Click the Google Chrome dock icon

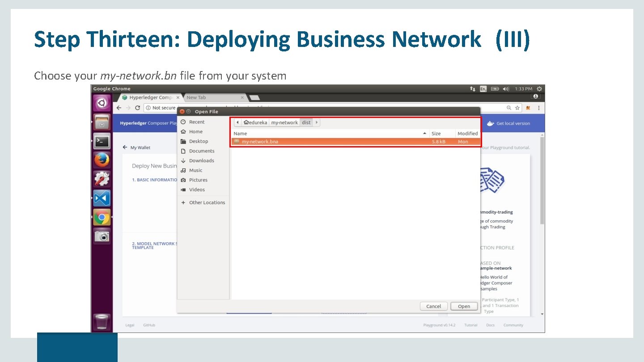point(102,217)
